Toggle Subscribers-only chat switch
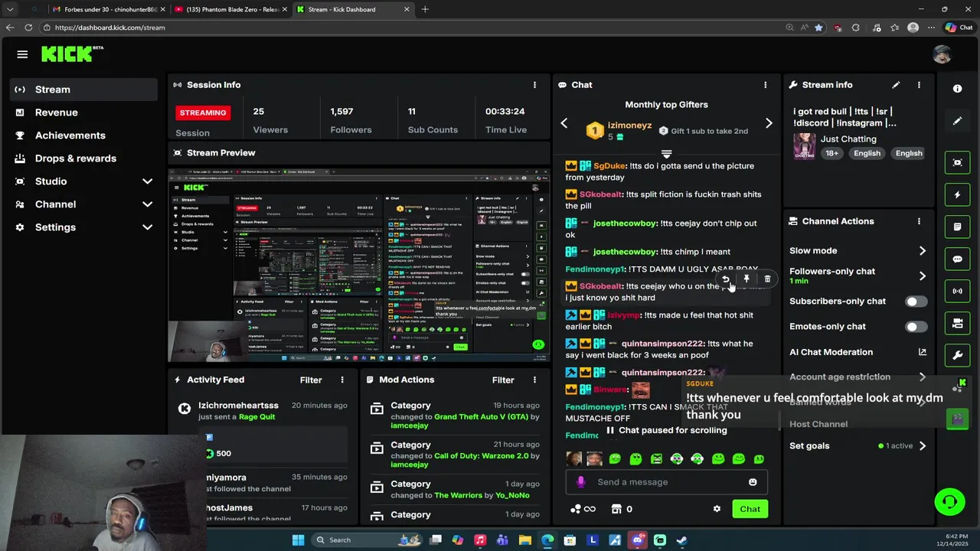The height and width of the screenshot is (551, 980). tap(916, 302)
